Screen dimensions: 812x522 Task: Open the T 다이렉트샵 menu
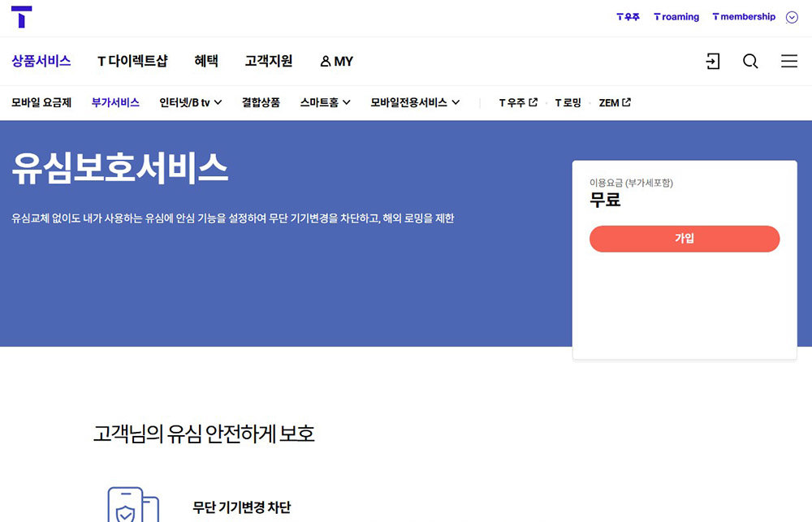tap(132, 62)
